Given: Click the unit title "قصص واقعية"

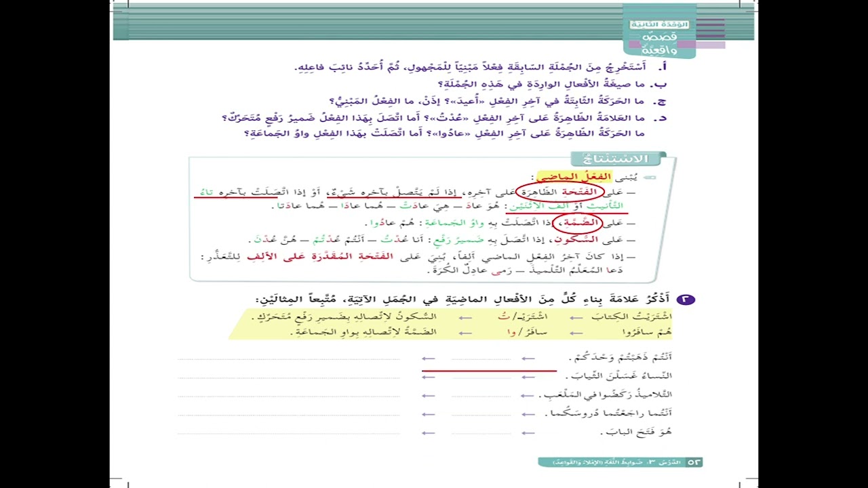Looking at the screenshot, I should [660, 43].
